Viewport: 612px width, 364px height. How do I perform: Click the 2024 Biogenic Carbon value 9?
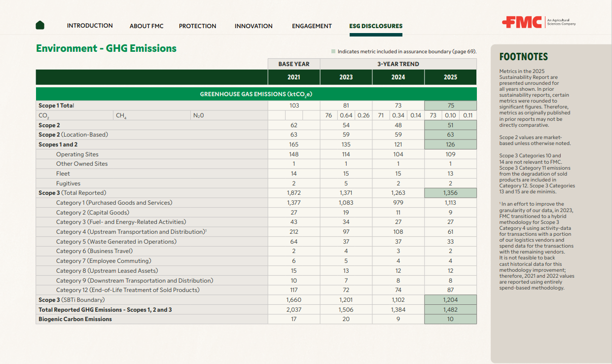(398, 319)
